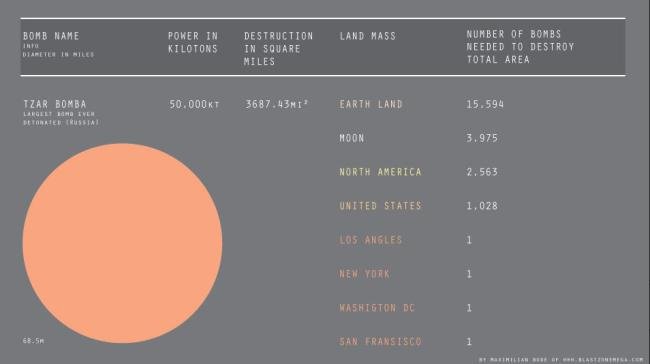Viewport: 650px width, 364px height.
Task: Choose the UNITED STATES entry
Action: tap(380, 206)
